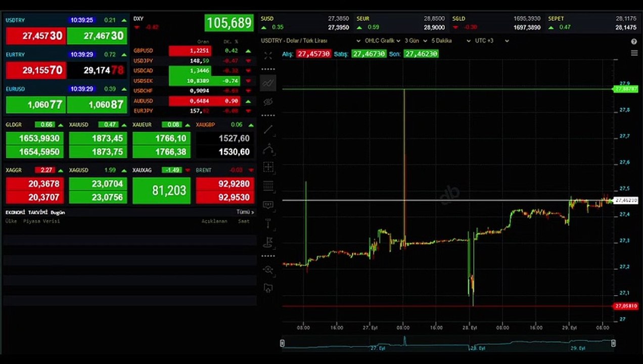This screenshot has width=643, height=364.
Task: Select the Bugün calendar tab
Action: click(58, 213)
